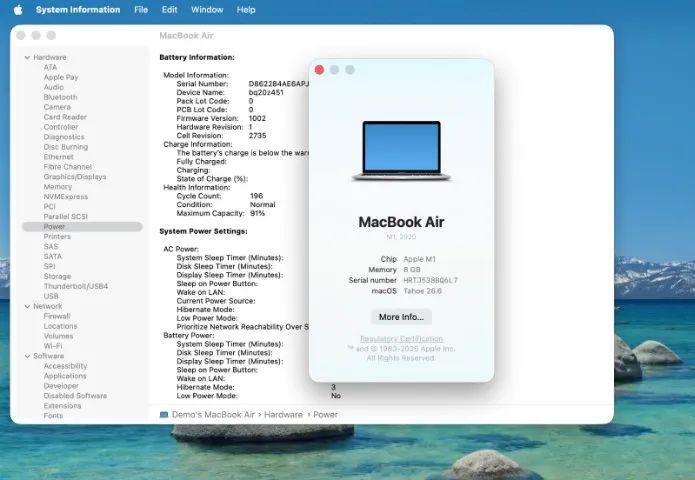Select USB in the sidebar
Screen dimensions: 695x480
click(51, 297)
